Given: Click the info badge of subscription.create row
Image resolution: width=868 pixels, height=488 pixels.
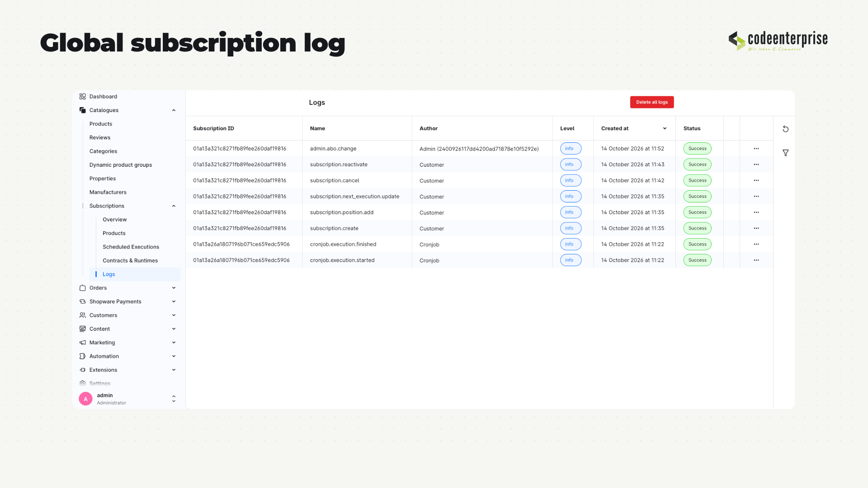Looking at the screenshot, I should coord(571,228).
